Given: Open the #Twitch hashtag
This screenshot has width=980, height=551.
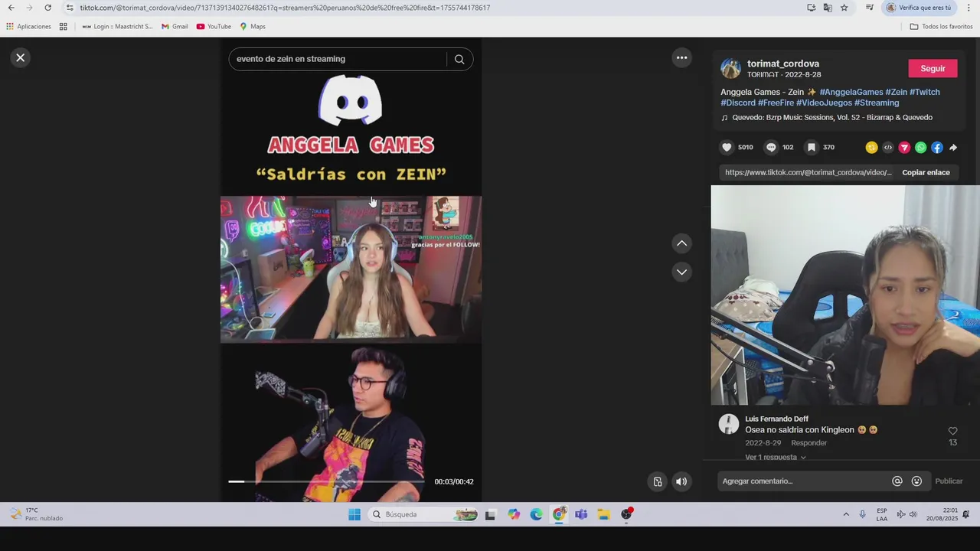Looking at the screenshot, I should click(925, 92).
